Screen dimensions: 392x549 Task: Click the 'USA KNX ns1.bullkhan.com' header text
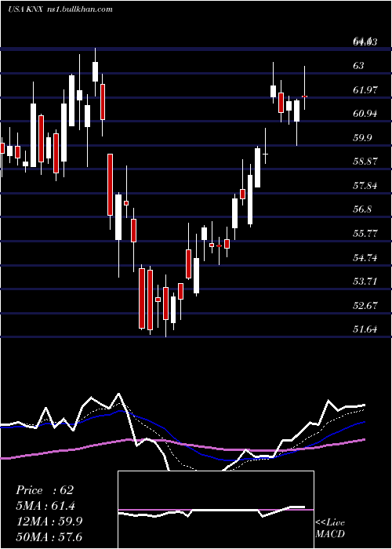60,9
